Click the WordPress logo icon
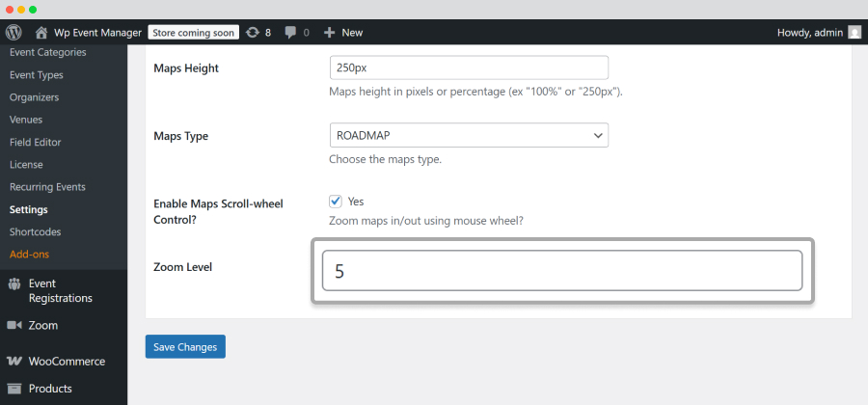The image size is (868, 405). tap(14, 32)
